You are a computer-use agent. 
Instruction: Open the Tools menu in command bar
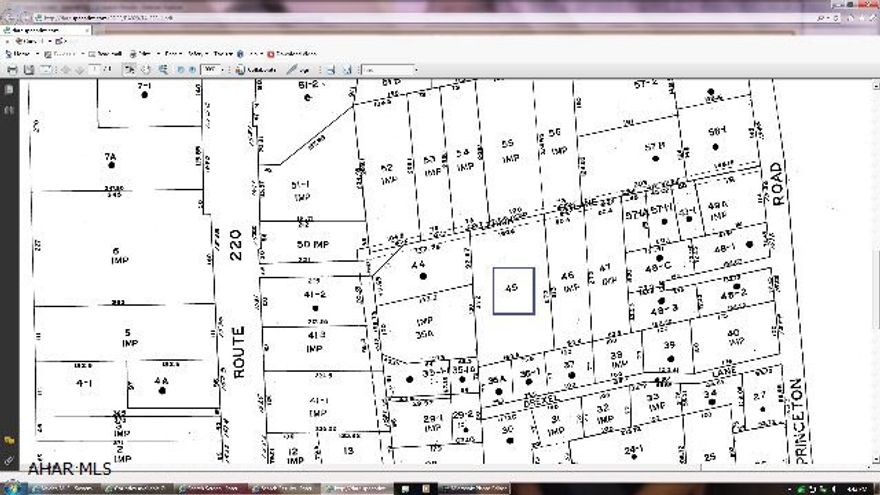(x=222, y=53)
